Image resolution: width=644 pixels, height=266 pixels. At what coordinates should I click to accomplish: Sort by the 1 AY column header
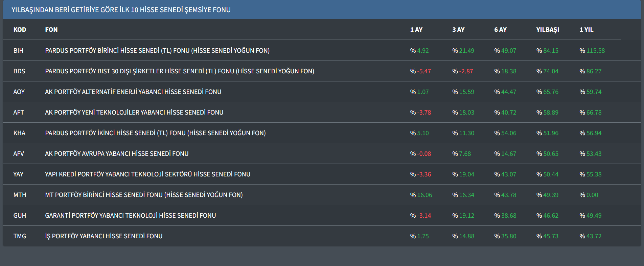[416, 30]
